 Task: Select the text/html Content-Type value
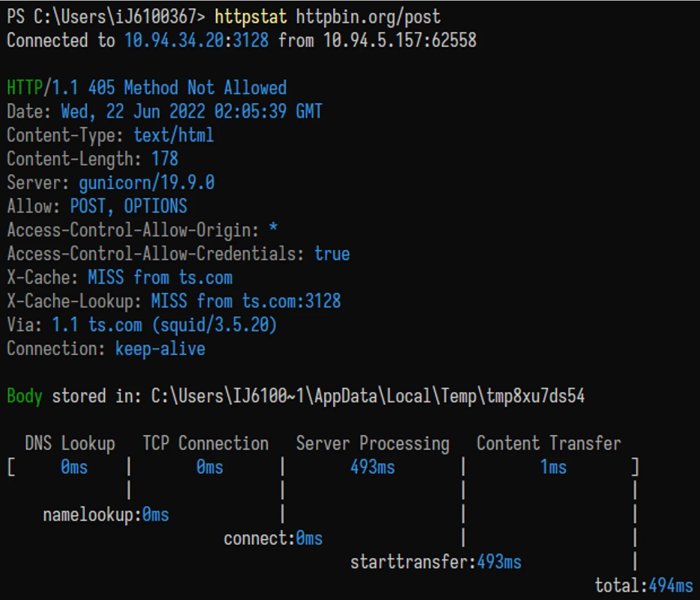[173, 135]
